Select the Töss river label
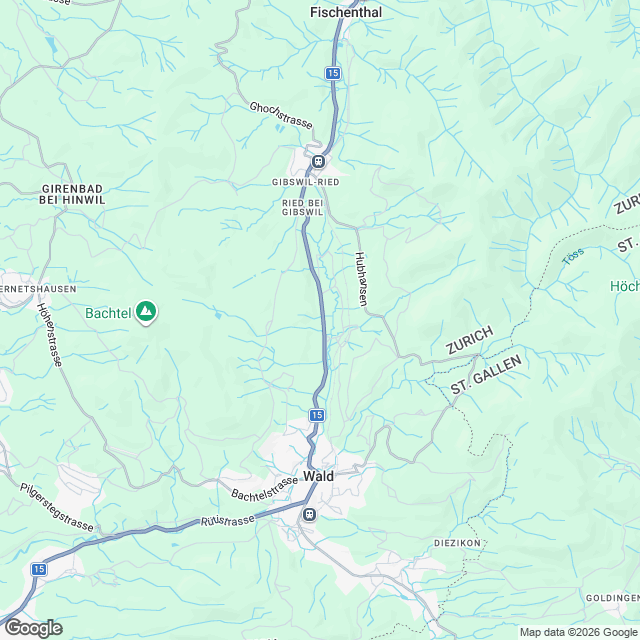The image size is (640, 640). [x=573, y=256]
